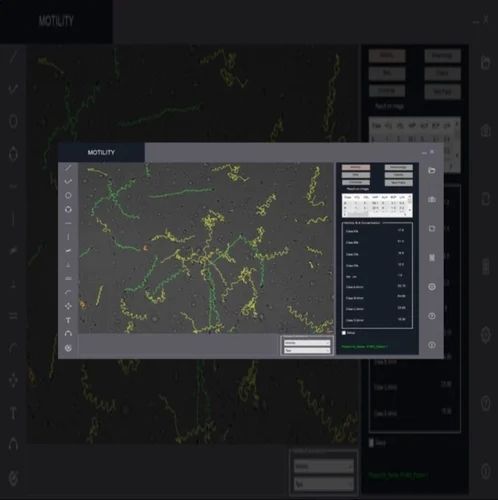Toggle the Debug checkbox in the background window
Screen dimensions: 498x500
371,443
